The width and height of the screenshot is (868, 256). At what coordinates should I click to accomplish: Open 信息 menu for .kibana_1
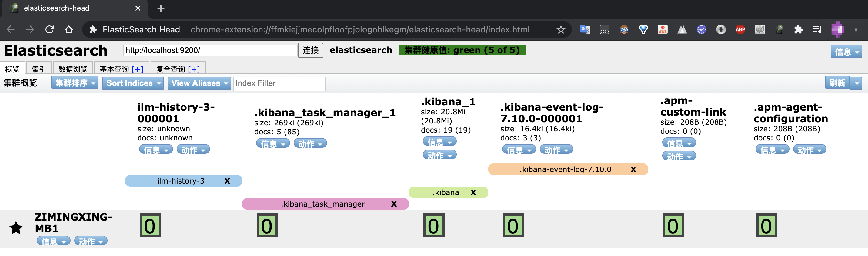(440, 142)
